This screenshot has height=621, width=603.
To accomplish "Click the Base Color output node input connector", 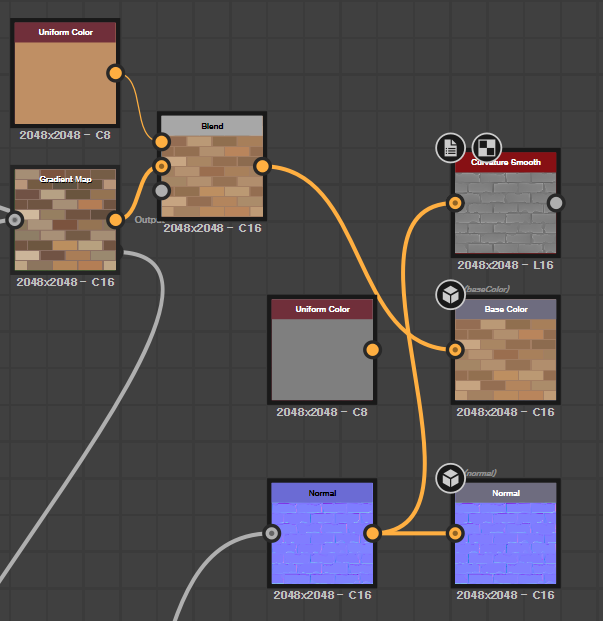I will tap(455, 350).
